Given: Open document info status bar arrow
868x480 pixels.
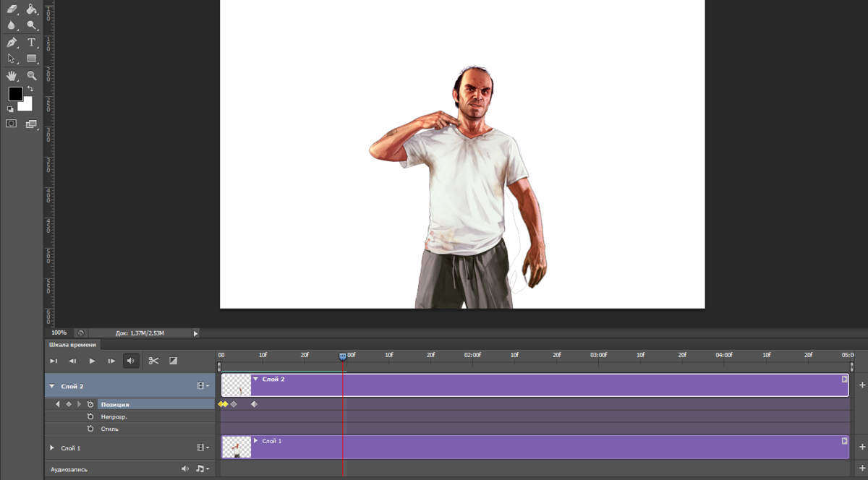Looking at the screenshot, I should coord(195,333).
